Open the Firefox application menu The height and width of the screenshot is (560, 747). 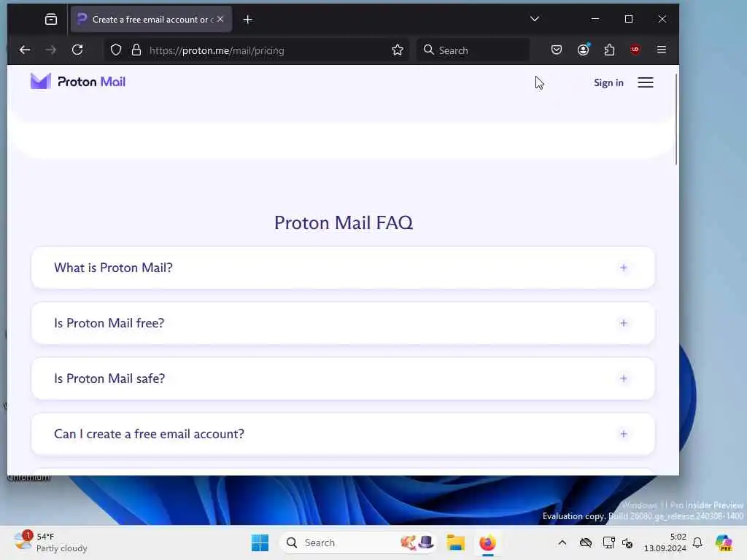coord(661,50)
